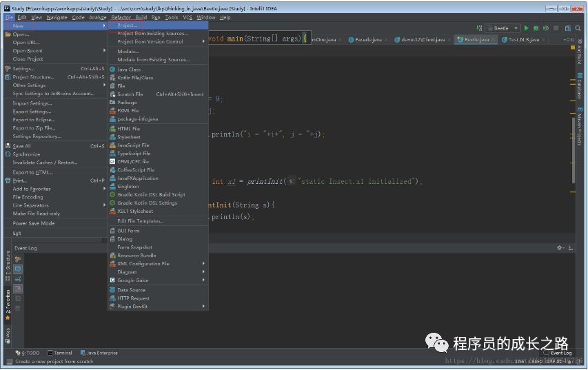
Task: Choose FXML File entry
Action: point(158,111)
